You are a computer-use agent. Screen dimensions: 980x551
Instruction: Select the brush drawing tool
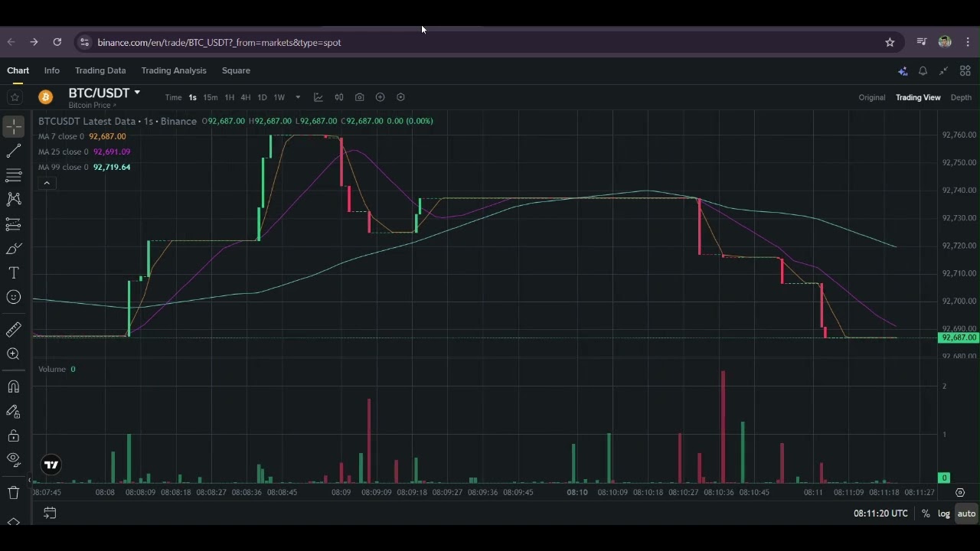(14, 249)
